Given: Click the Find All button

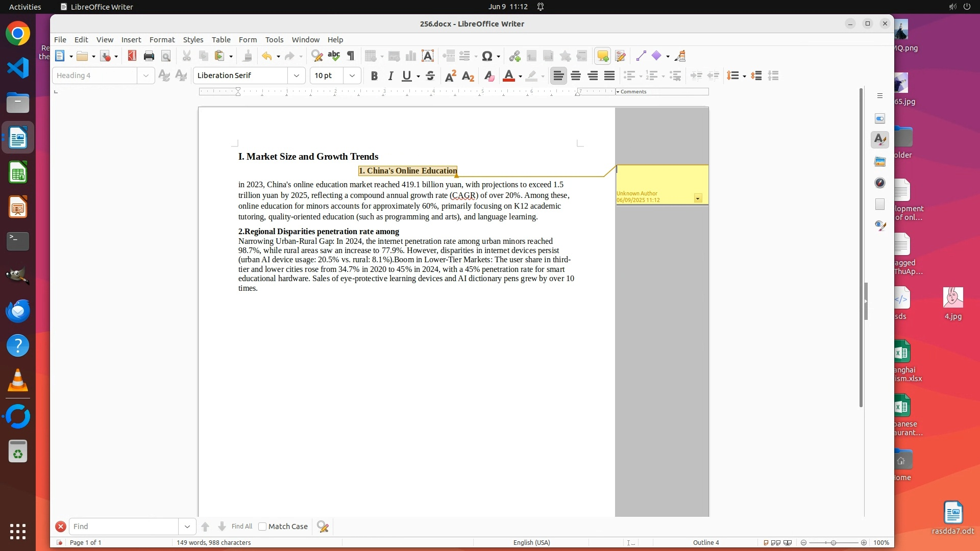Looking at the screenshot, I should click(241, 527).
